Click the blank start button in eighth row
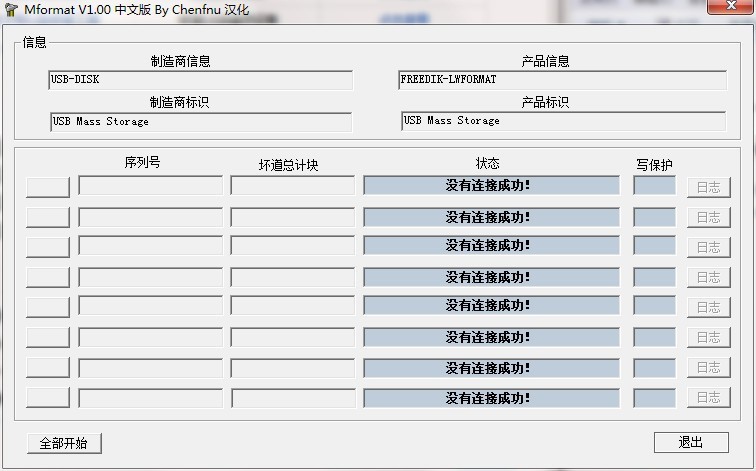Screen dimensions: 756x471 [48, 397]
